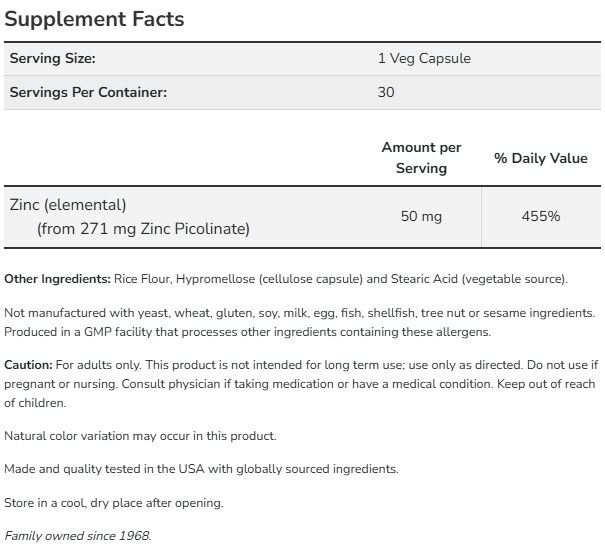This screenshot has width=605, height=551.
Task: Click the 50 mg amount cell
Action: (421, 216)
